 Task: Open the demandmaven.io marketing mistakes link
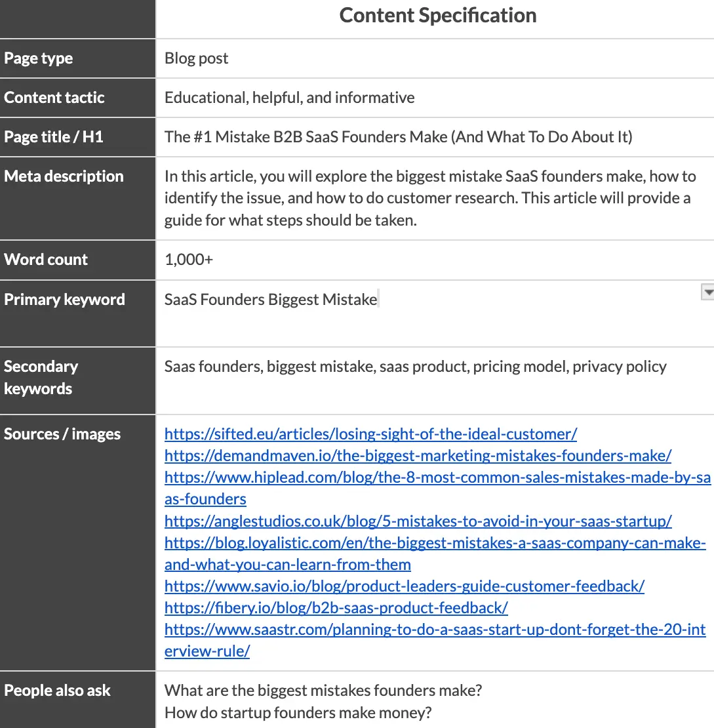click(x=418, y=456)
